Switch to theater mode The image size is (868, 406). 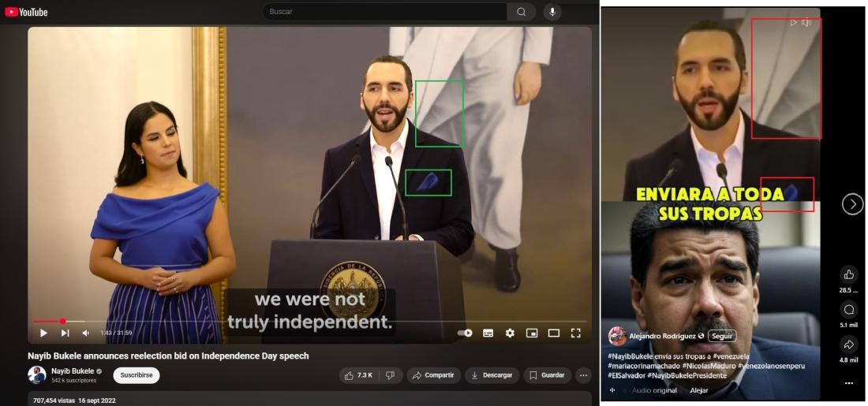pos(554,333)
